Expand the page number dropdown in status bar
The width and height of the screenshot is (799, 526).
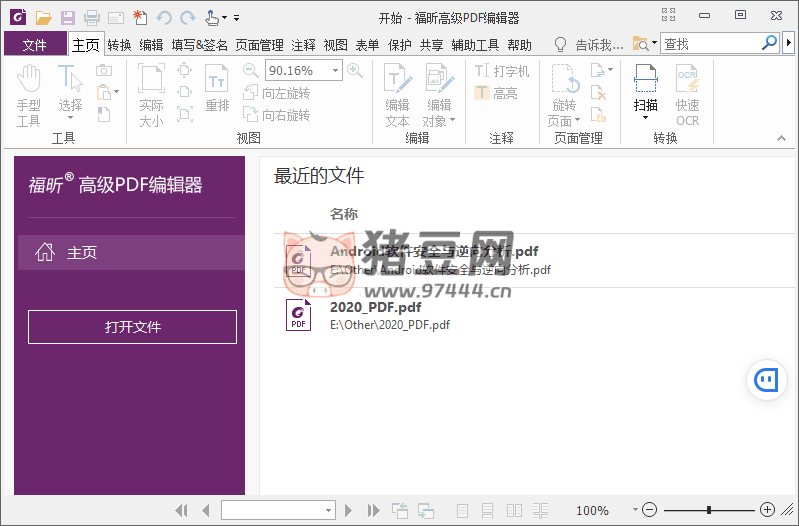pyautogui.click(x=329, y=510)
